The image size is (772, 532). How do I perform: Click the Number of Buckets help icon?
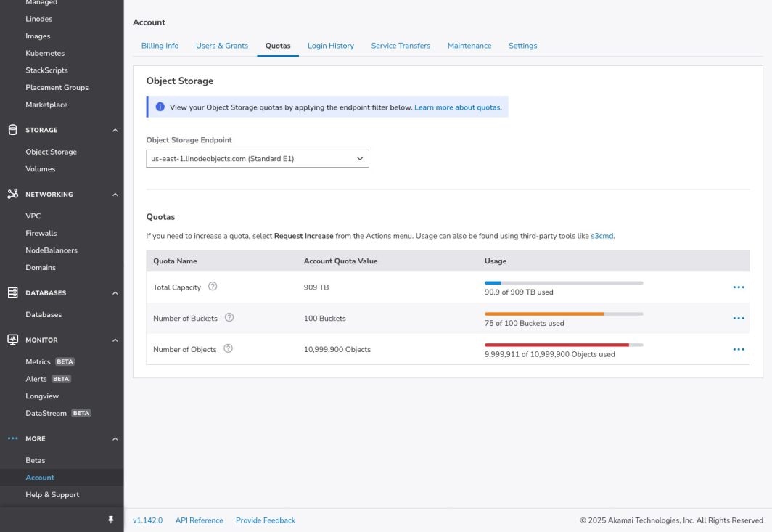coord(229,318)
